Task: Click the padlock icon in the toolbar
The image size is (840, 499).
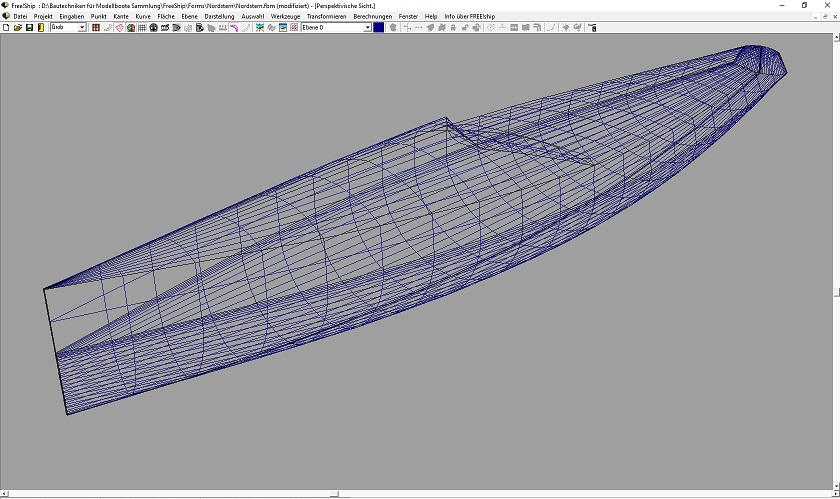Action: click(453, 28)
